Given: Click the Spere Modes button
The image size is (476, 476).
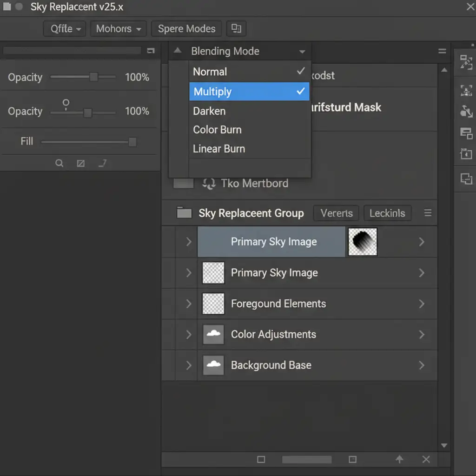Looking at the screenshot, I should pyautogui.click(x=186, y=29).
